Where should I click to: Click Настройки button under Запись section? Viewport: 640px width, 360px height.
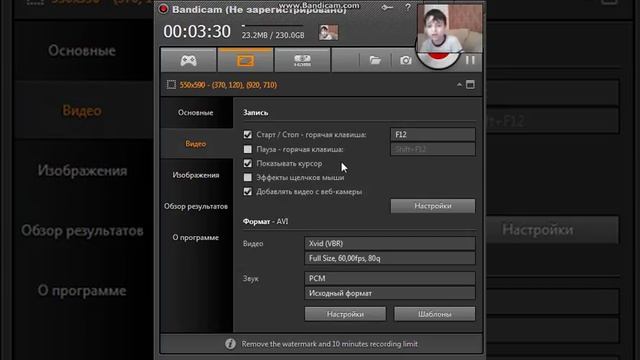433,206
